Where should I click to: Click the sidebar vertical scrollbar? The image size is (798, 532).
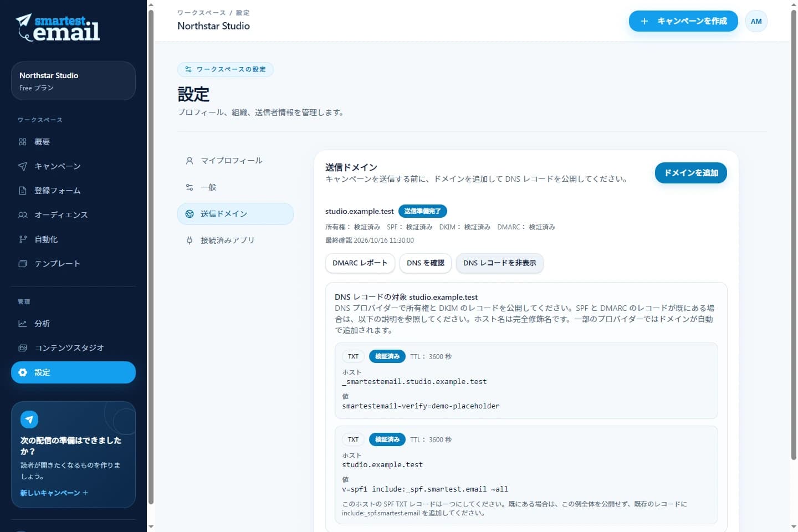click(151, 258)
